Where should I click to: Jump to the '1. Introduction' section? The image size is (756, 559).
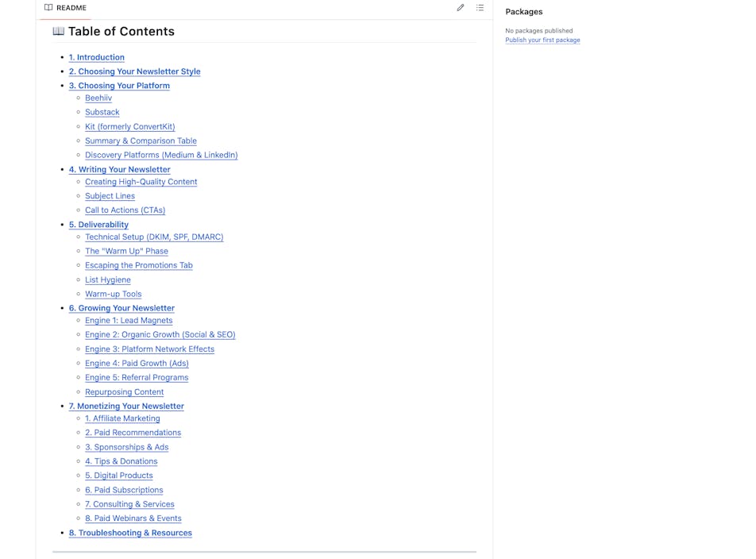pos(96,57)
